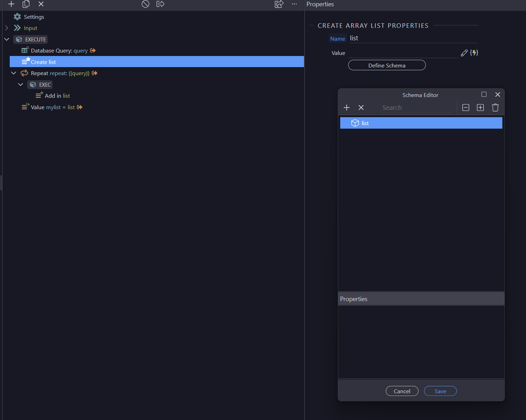Click the collapse all minus icon in Schema Editor

click(x=466, y=107)
